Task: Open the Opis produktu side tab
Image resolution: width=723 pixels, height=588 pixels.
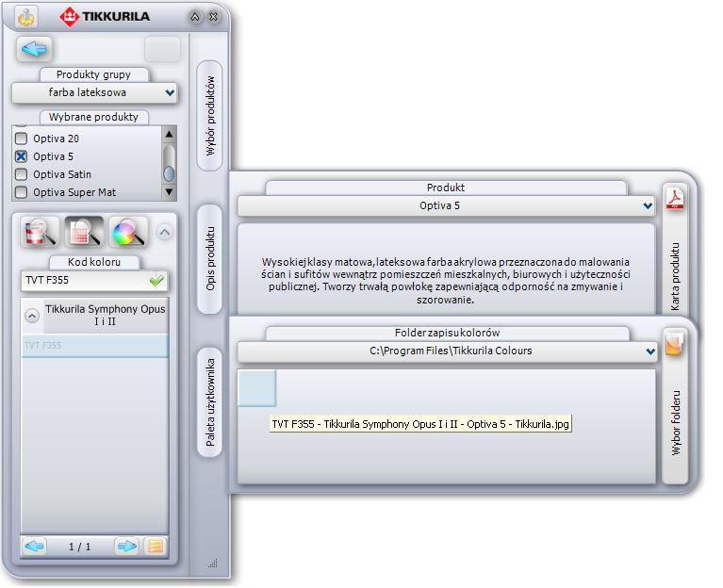Action: [210, 259]
